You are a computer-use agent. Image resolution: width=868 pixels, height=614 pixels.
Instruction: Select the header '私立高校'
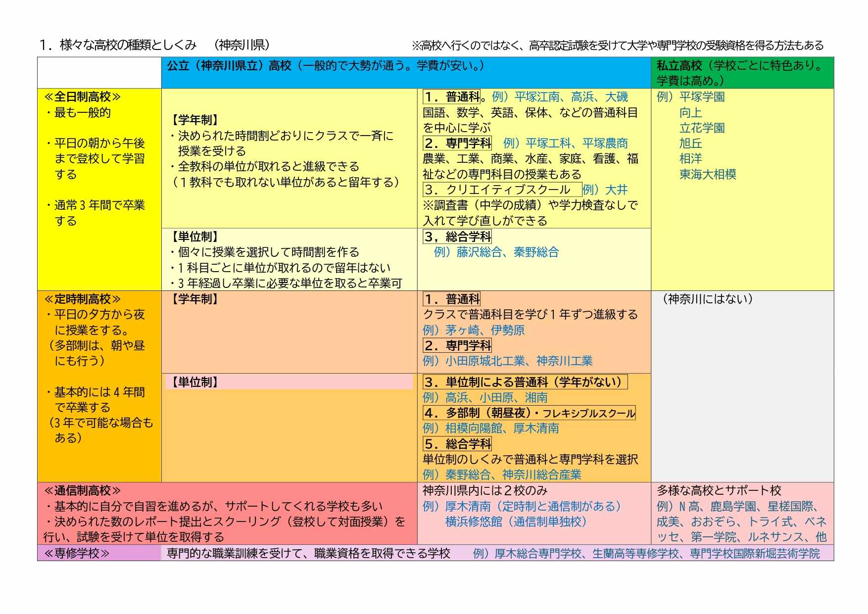pos(679,66)
